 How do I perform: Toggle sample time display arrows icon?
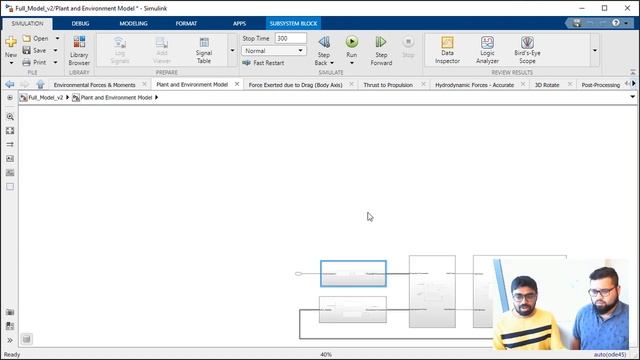tap(10, 144)
